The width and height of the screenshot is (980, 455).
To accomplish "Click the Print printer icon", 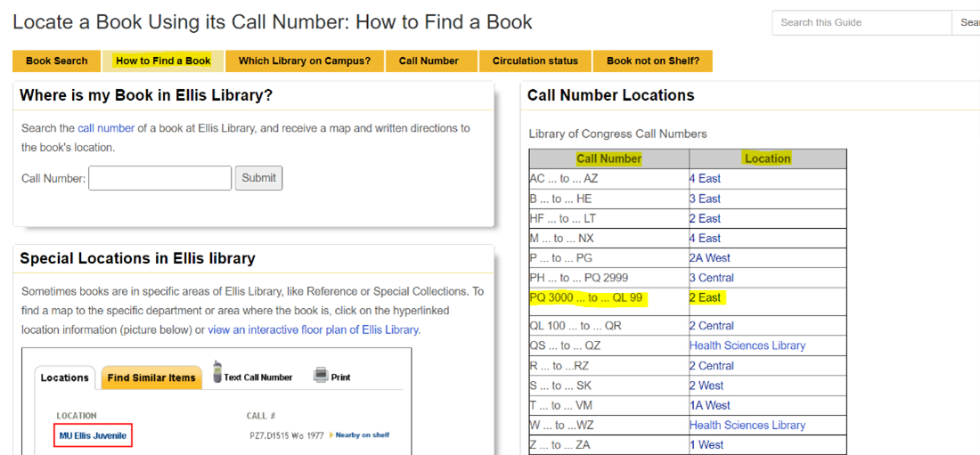I will click(321, 376).
